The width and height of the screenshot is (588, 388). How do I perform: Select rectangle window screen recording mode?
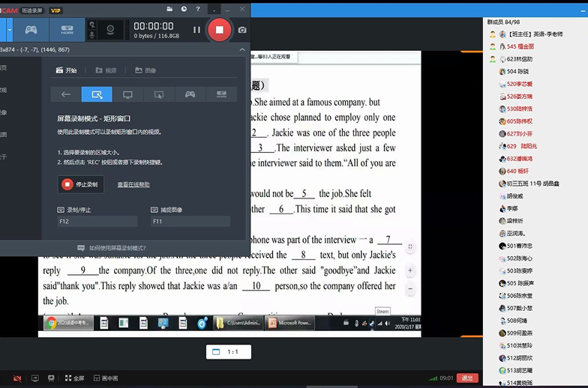point(97,94)
